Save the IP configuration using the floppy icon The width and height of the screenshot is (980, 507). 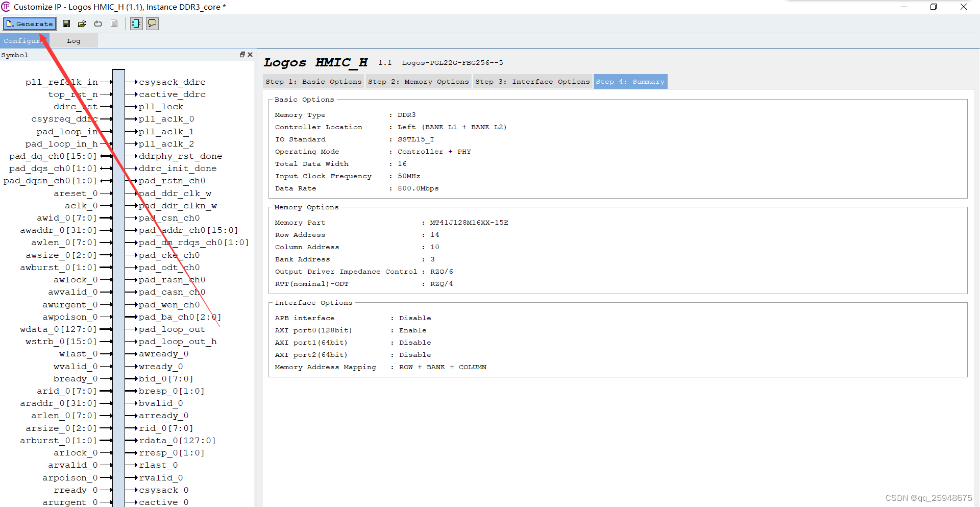66,23
